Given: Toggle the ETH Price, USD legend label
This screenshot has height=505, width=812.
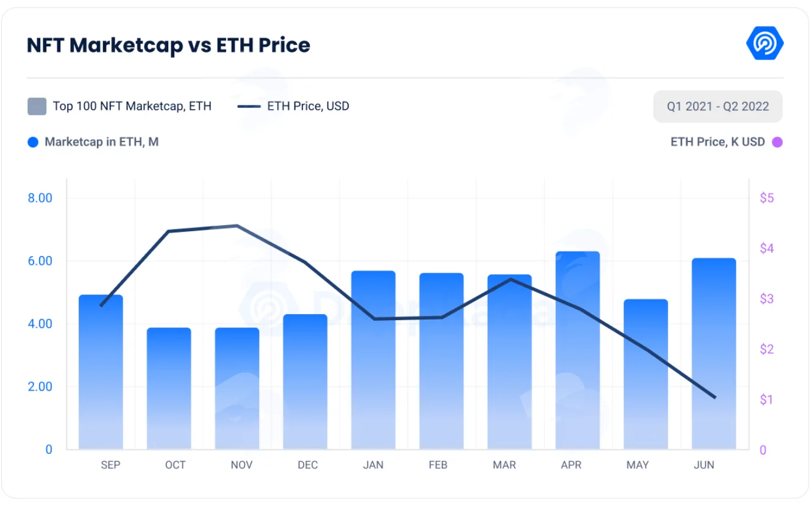Looking at the screenshot, I should (308, 106).
